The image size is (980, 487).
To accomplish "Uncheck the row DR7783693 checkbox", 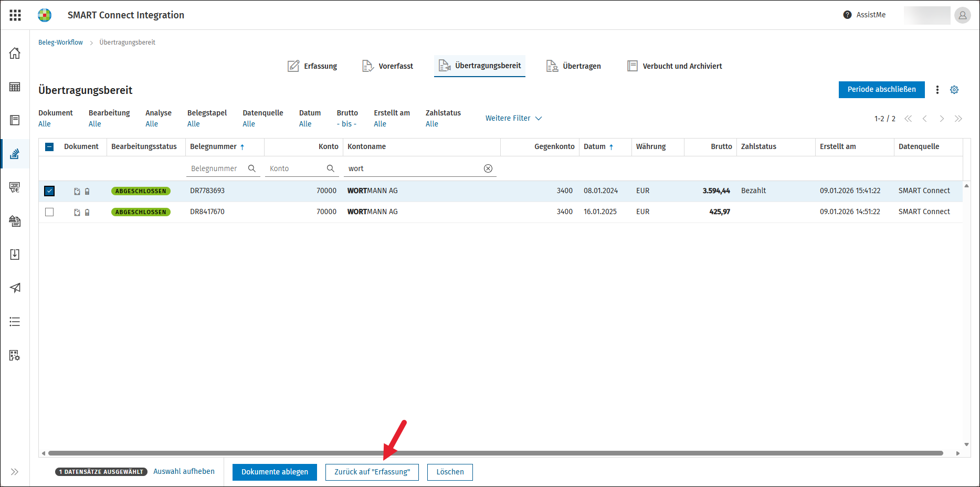I will (49, 191).
